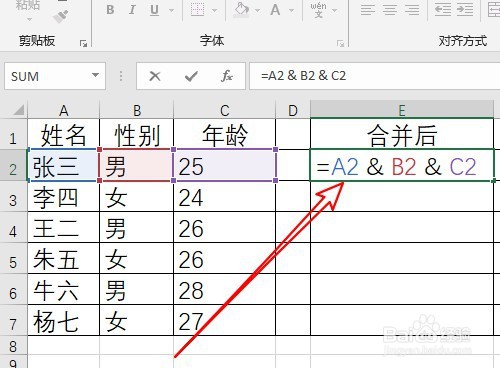
Task: Click cell containing 王二
Action: point(64,227)
